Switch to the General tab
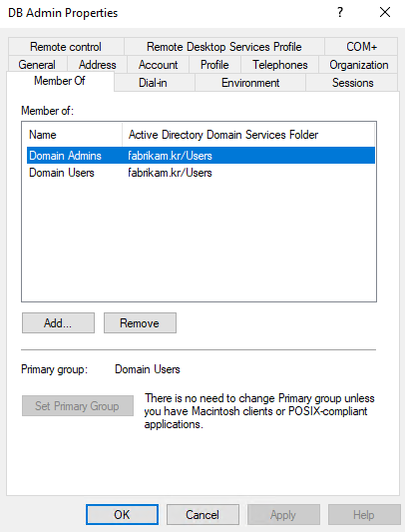 (37, 65)
